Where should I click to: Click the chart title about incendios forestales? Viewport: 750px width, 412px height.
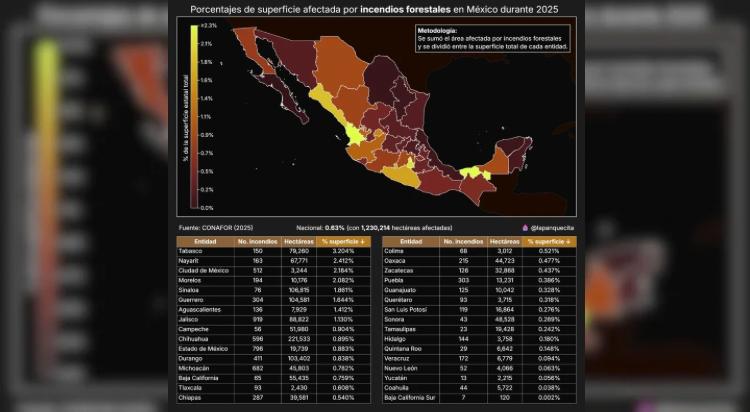[x=374, y=9]
